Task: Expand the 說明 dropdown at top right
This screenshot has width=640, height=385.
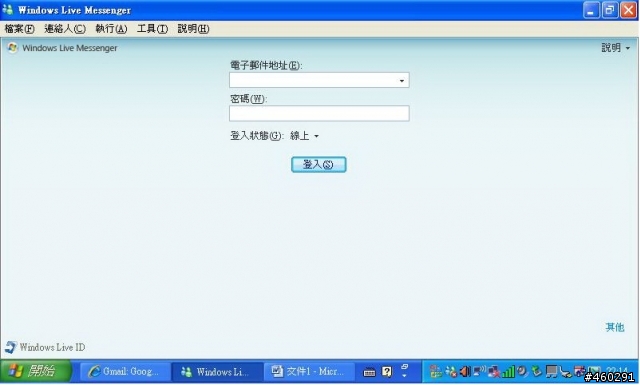Action: 616,48
